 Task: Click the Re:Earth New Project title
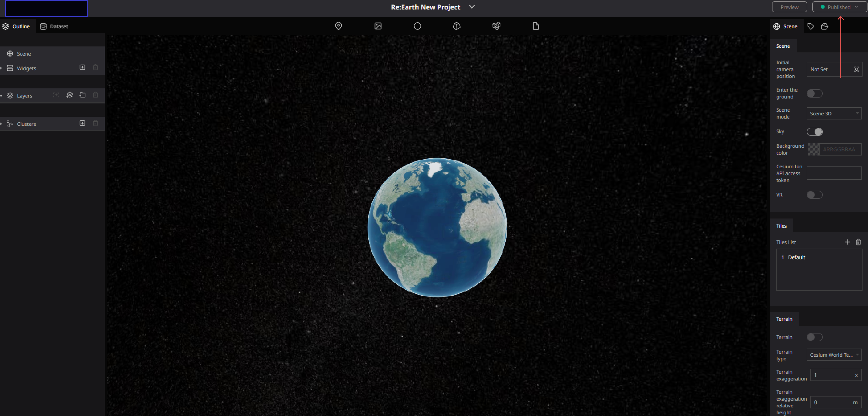(425, 7)
